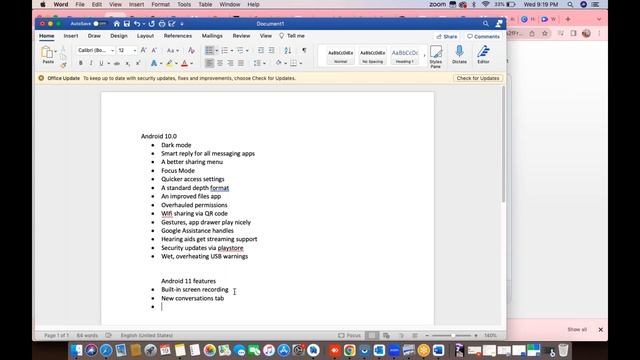640x360 pixels.
Task: Click the Tell me search box
Action: click(x=292, y=36)
